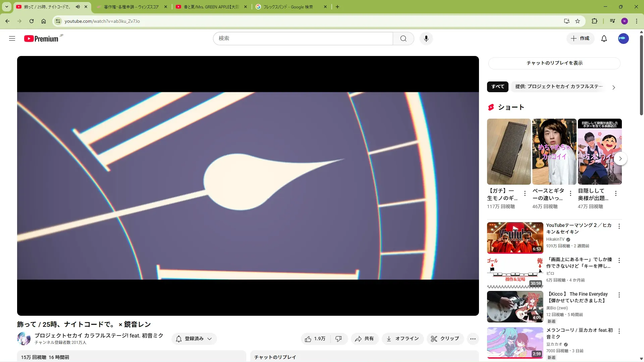This screenshot has width=644, height=362.
Task: Expand the 登録済み subscription dropdown
Action: 194,339
